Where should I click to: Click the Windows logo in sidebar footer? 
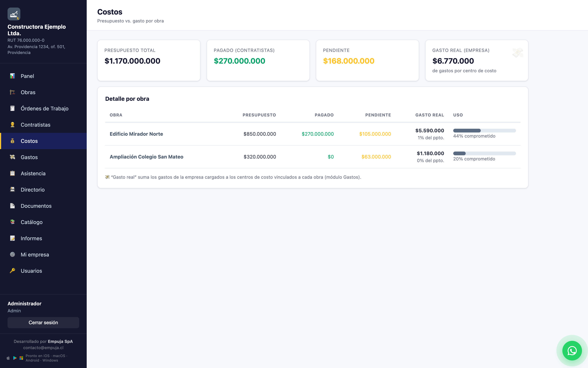point(21,358)
